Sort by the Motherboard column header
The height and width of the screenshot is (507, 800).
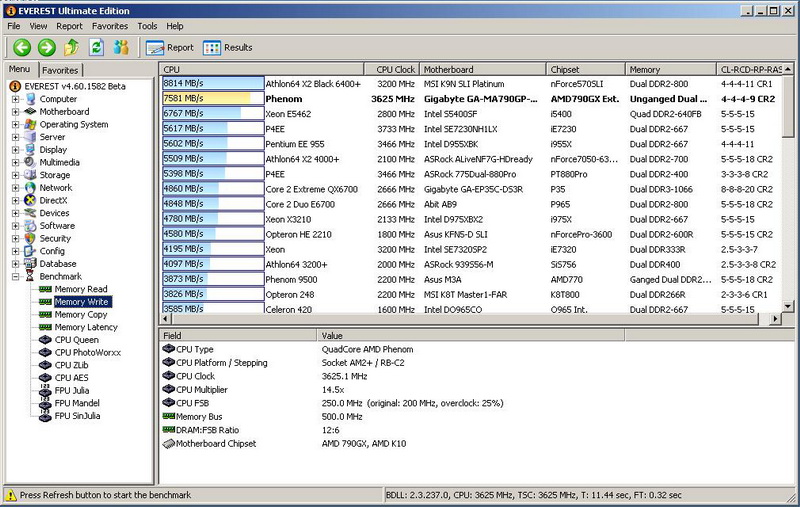[483, 69]
